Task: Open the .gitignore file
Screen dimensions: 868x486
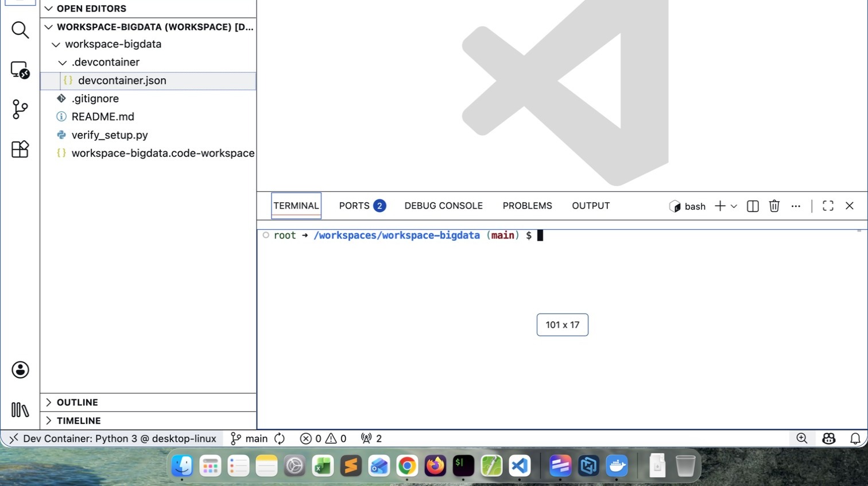Action: (148, 99)
